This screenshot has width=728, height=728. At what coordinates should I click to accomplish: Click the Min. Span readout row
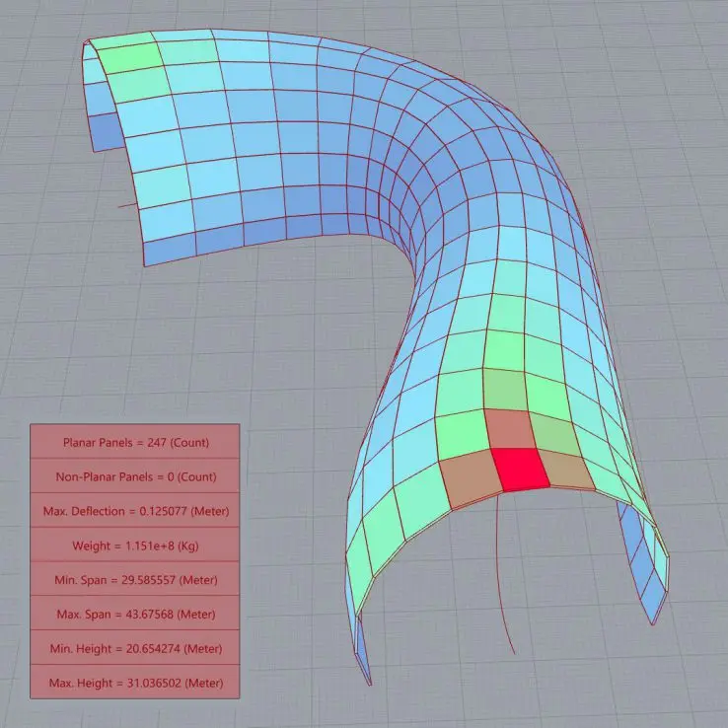134,579
